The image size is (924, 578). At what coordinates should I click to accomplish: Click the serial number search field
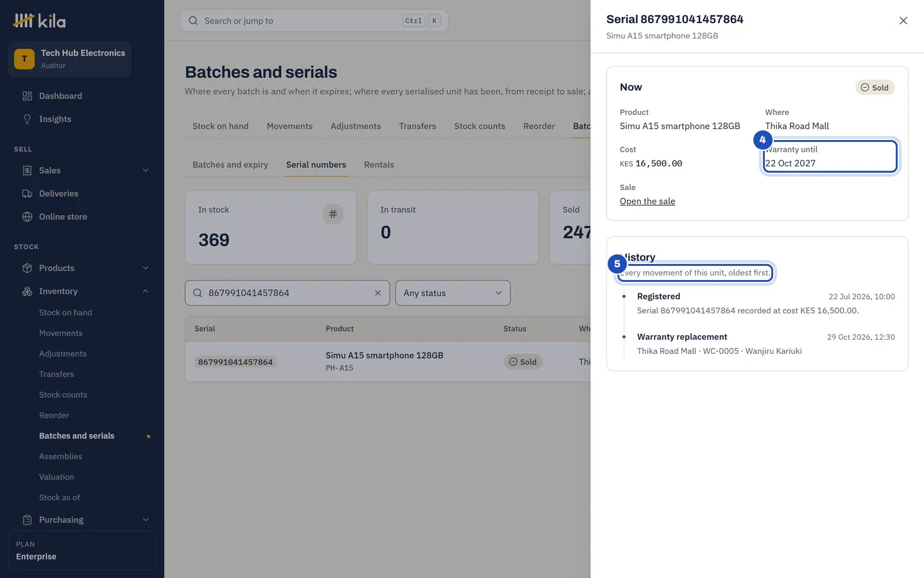click(287, 293)
